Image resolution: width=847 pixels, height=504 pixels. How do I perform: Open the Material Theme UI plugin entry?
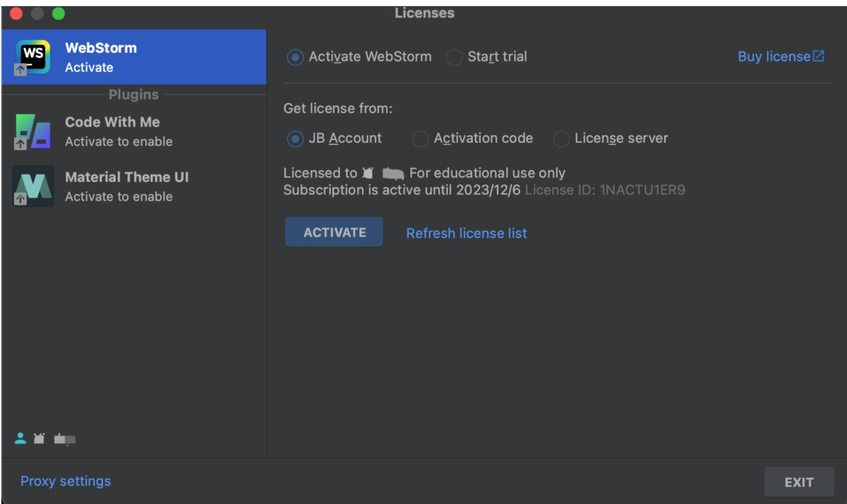(134, 186)
